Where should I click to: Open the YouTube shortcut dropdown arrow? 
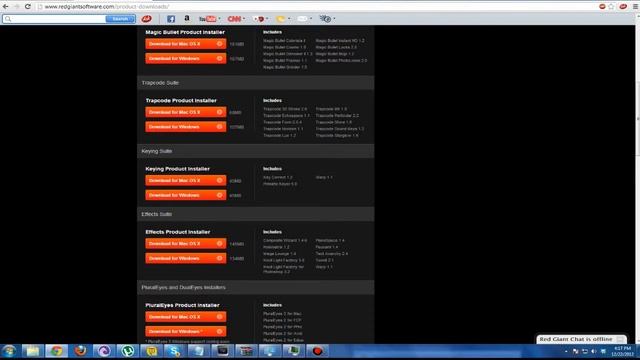coord(219,19)
